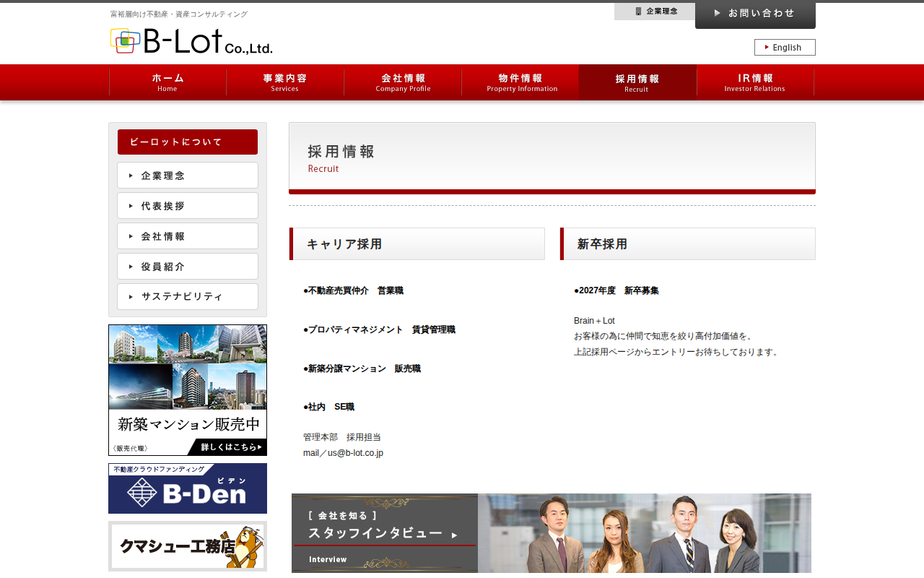924x578 pixels.
Task: Open the 企業理念 link in top header
Action: 655,12
